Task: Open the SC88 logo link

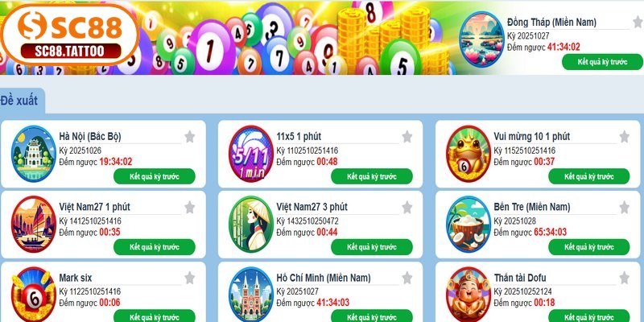Action: [70, 35]
